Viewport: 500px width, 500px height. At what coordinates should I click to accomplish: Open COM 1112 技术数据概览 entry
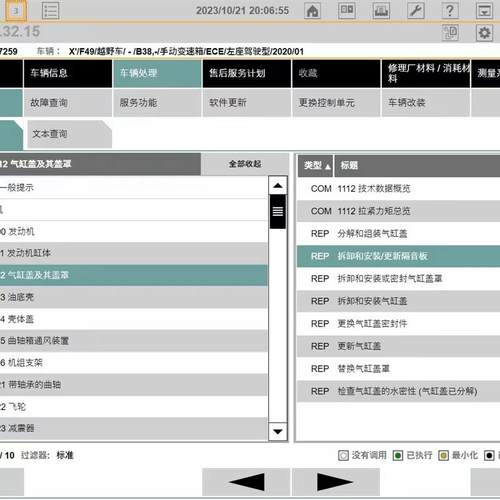pyautogui.click(x=398, y=189)
